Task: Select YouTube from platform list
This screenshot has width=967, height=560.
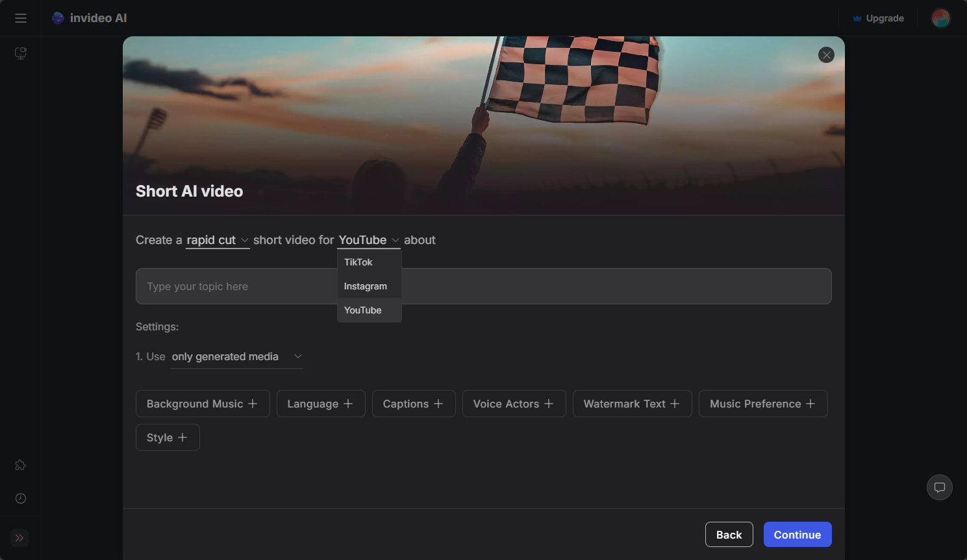Action: [x=369, y=310]
